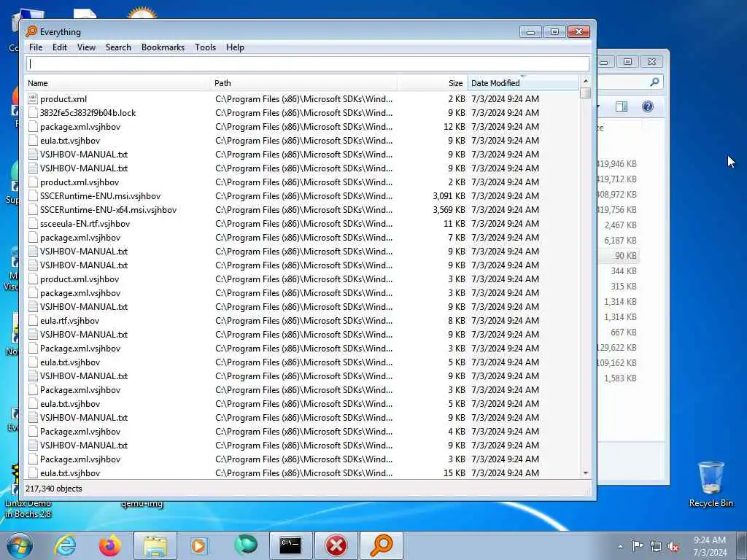Open Windows Explorer from taskbar
The image size is (747, 560).
click(155, 545)
